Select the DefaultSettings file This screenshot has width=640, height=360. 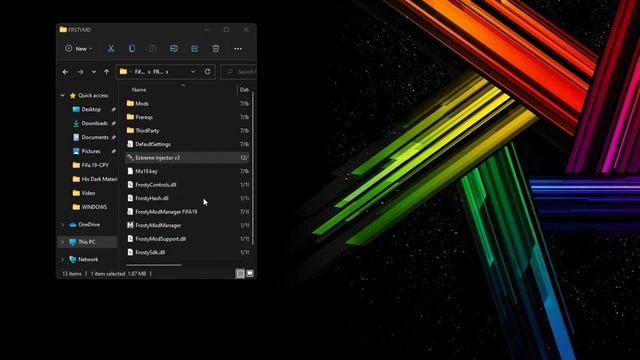pyautogui.click(x=153, y=144)
